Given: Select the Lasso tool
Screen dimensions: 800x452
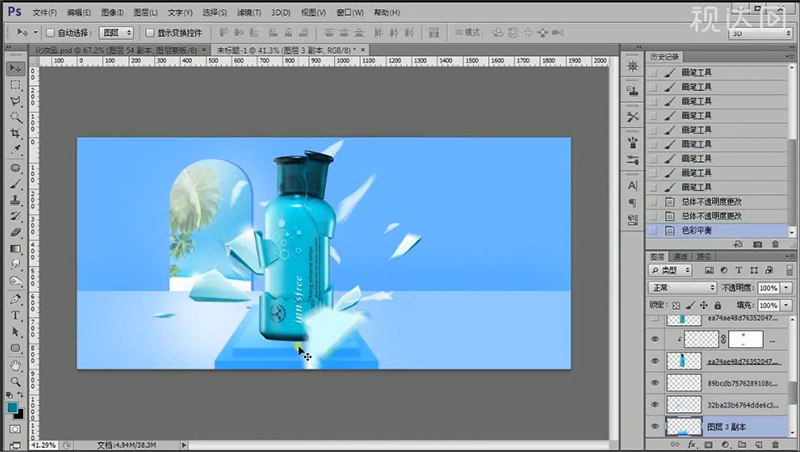Looking at the screenshot, I should point(15,101).
